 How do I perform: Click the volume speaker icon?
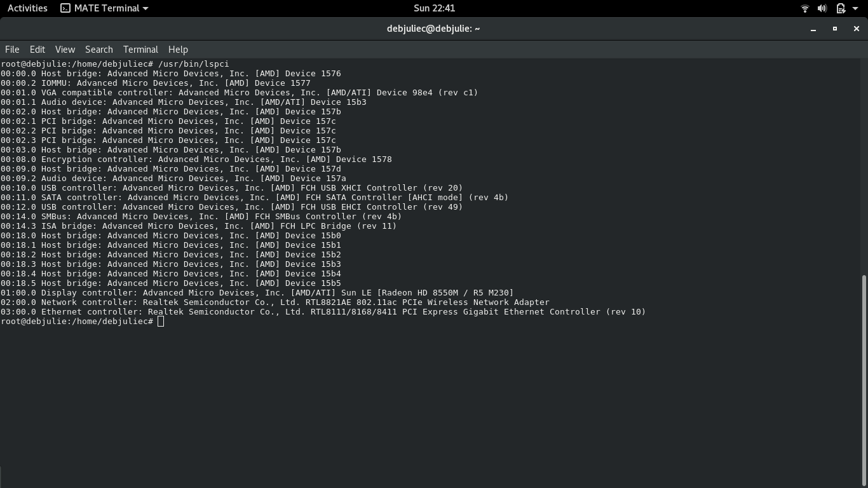[822, 8]
